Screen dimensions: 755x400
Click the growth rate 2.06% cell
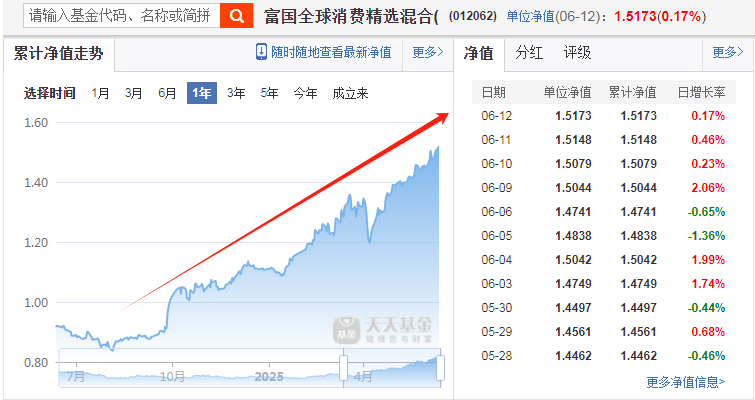[708, 188]
